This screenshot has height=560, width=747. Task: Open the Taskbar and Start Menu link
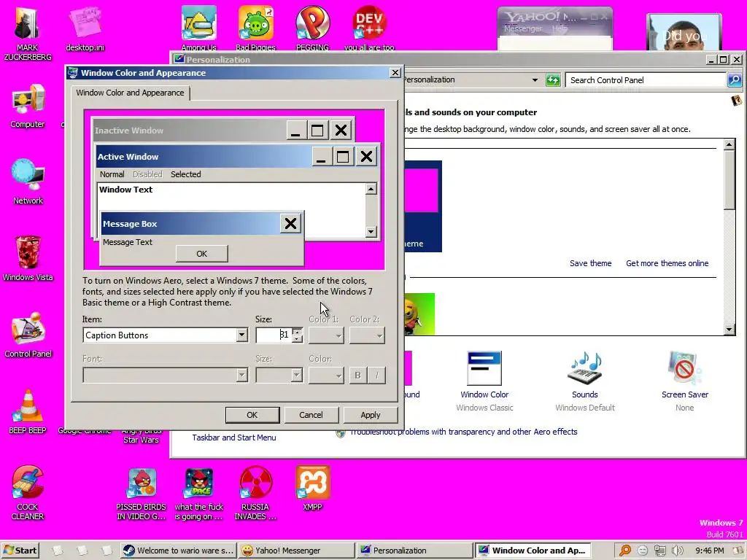click(x=234, y=437)
